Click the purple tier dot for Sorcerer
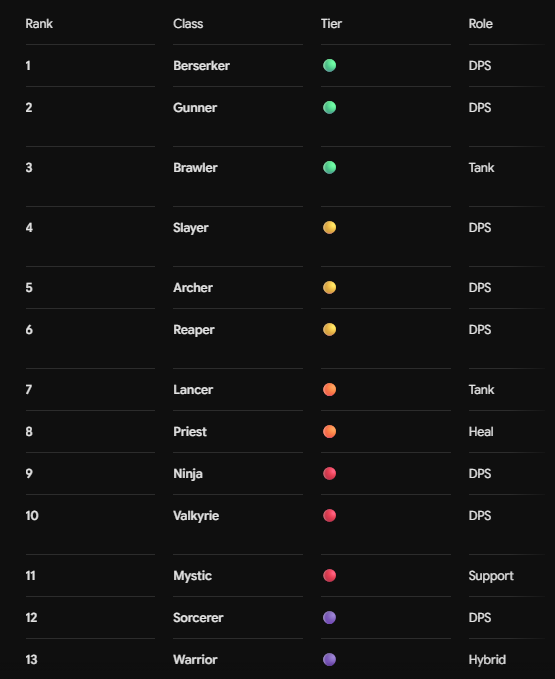 click(x=329, y=618)
